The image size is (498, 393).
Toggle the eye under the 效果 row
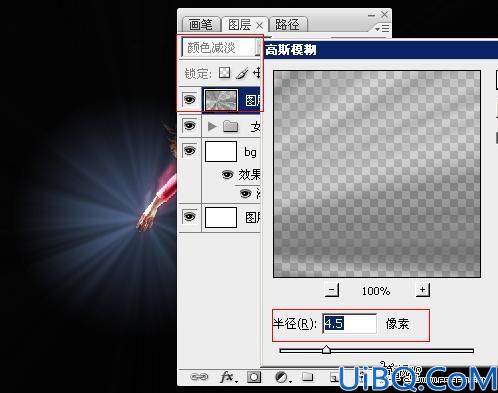point(246,193)
